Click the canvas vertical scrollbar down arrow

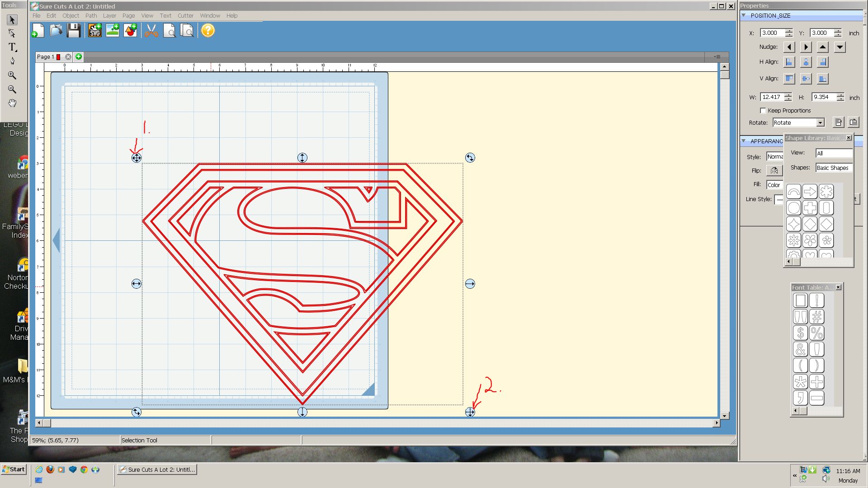coord(725,416)
